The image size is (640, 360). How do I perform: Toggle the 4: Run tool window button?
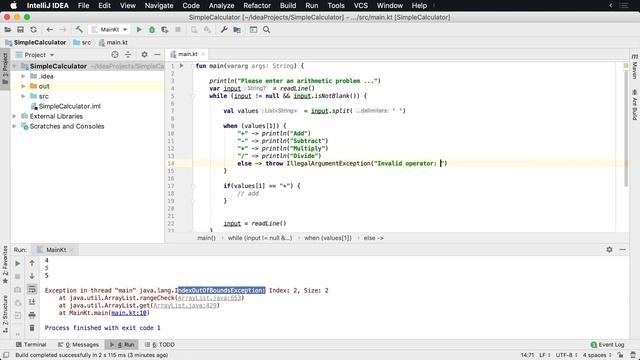click(x=122, y=344)
